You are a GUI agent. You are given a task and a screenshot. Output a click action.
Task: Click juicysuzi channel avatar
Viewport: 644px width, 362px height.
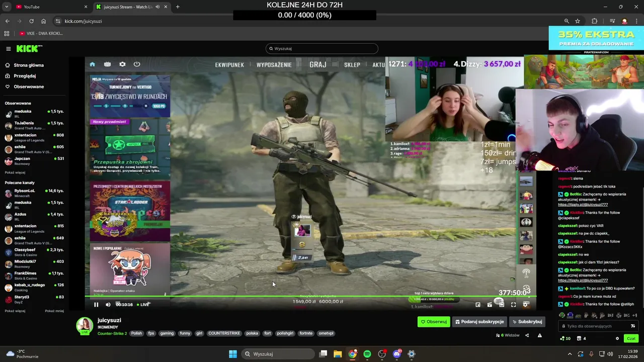[x=85, y=326]
